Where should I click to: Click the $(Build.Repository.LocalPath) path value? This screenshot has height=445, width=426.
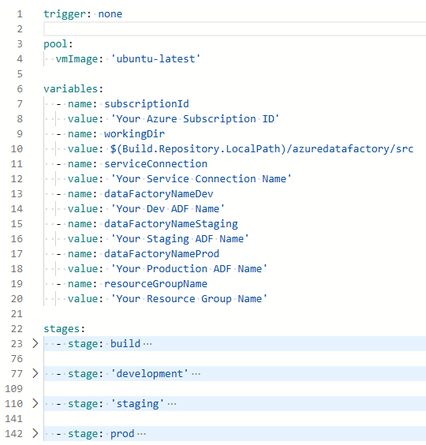point(262,149)
